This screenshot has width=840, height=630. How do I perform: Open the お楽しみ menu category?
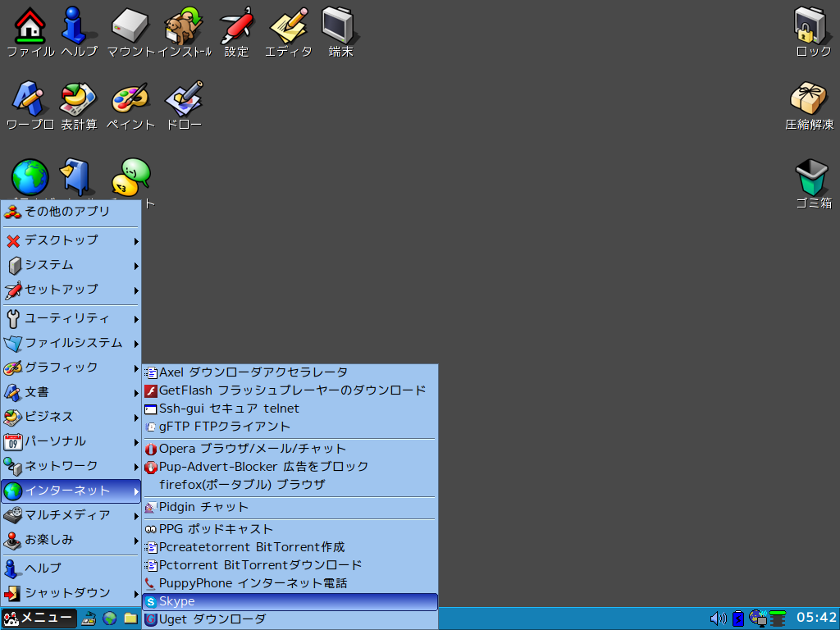click(x=71, y=541)
